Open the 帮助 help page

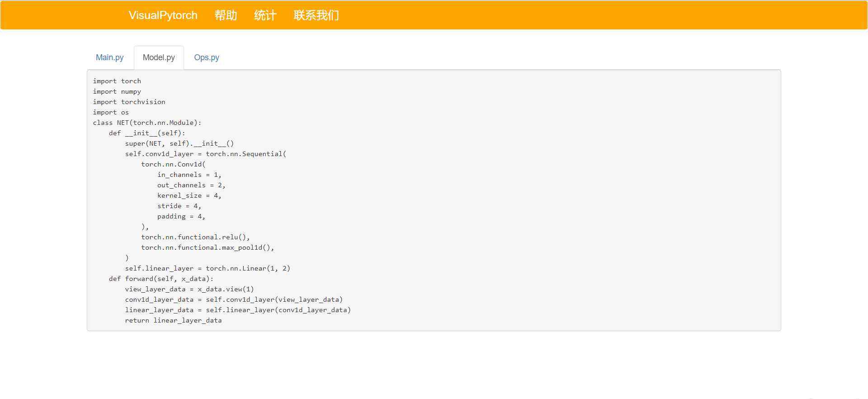pos(226,15)
